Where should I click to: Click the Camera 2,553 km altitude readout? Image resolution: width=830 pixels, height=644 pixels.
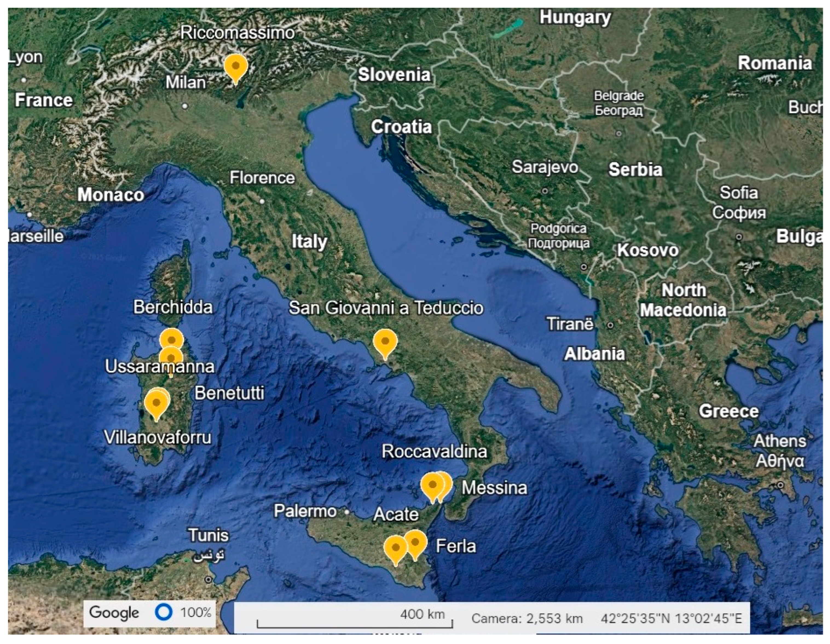[x=527, y=619]
